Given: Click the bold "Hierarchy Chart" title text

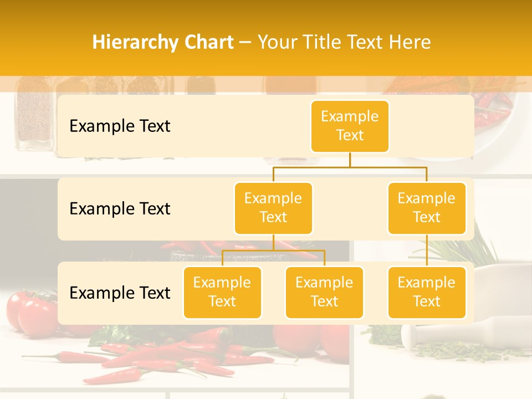Looking at the screenshot, I should click(163, 42).
